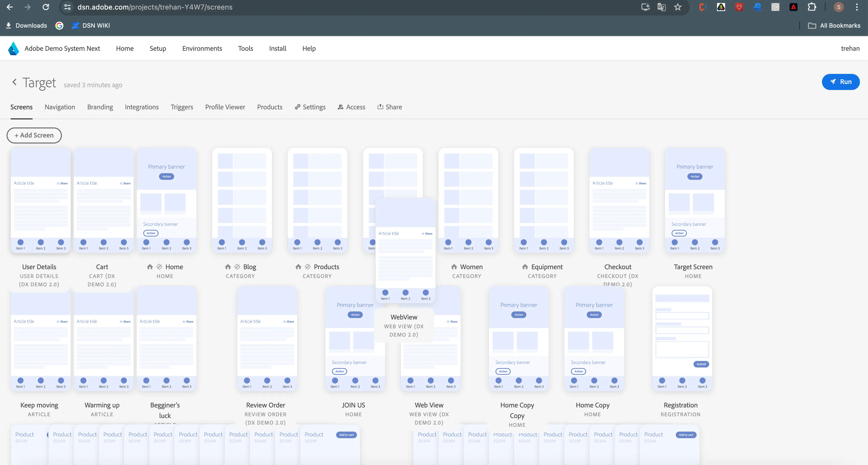The image size is (868, 465).
Task: Click the Help menu item
Action: (309, 49)
